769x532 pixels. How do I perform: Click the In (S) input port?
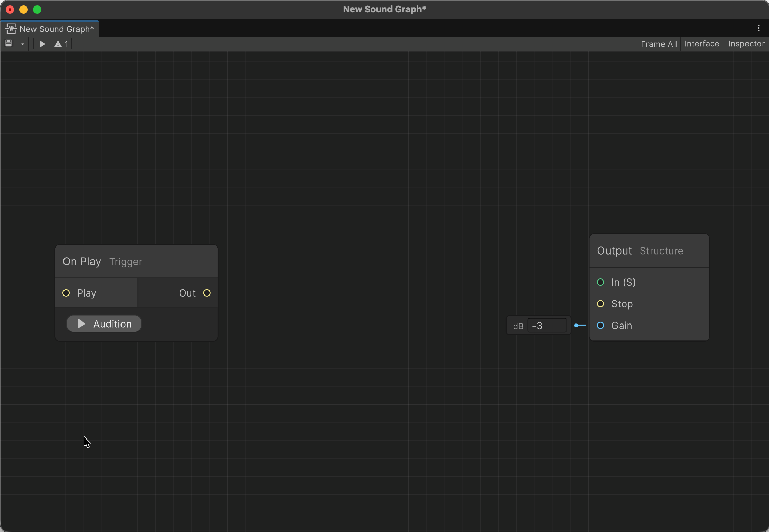click(600, 282)
